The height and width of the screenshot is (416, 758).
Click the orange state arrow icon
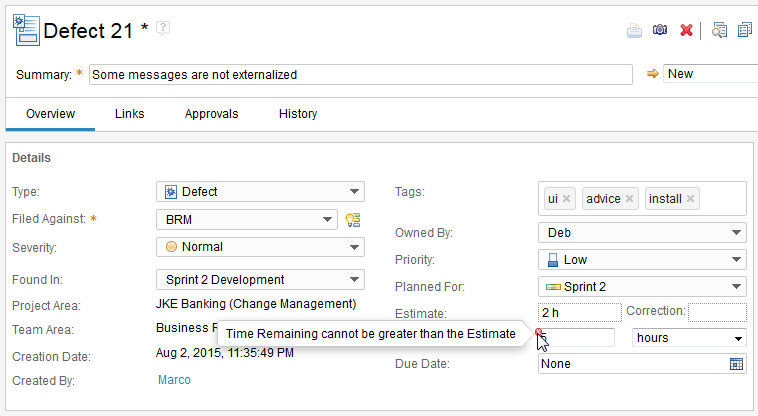[x=653, y=74]
